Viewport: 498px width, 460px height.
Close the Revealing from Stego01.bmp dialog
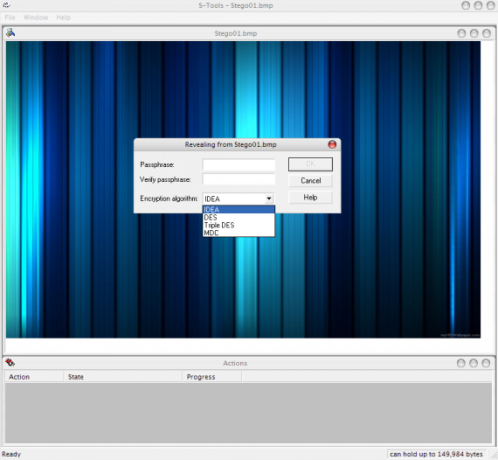(332, 144)
